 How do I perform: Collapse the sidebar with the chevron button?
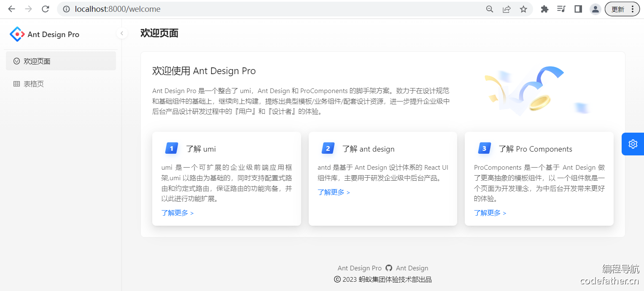coord(122,33)
